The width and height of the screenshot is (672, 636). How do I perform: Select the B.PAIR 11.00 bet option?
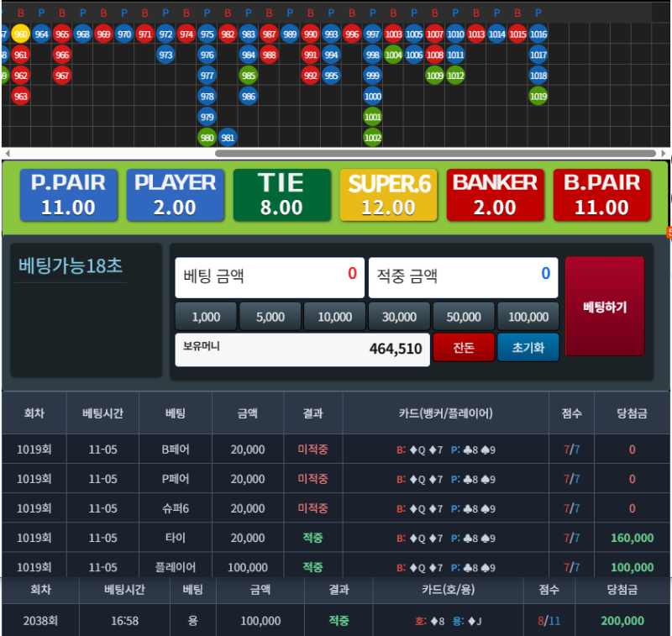tap(601, 195)
